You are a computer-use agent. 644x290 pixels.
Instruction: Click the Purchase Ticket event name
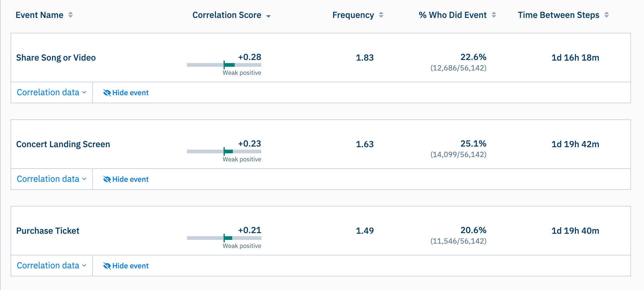coord(48,231)
